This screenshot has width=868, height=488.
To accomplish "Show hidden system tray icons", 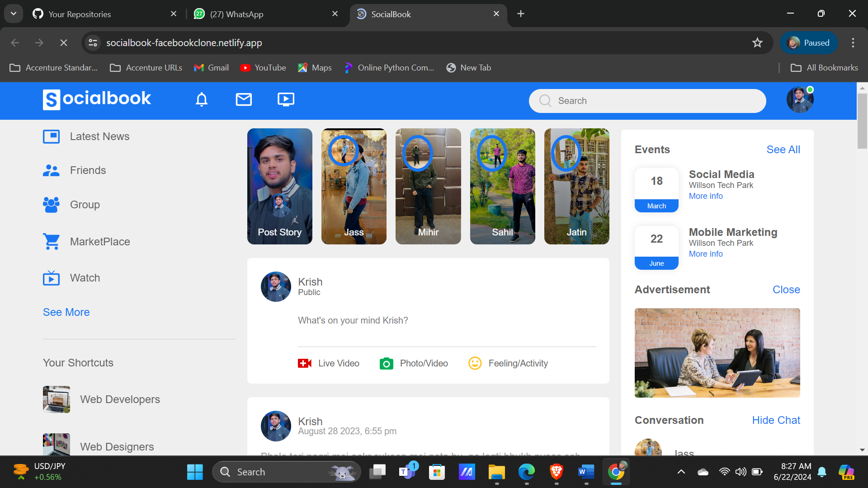I will [681, 472].
